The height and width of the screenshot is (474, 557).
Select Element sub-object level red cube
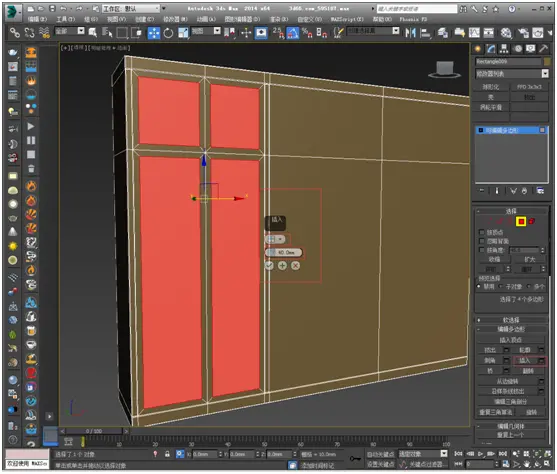click(532, 221)
